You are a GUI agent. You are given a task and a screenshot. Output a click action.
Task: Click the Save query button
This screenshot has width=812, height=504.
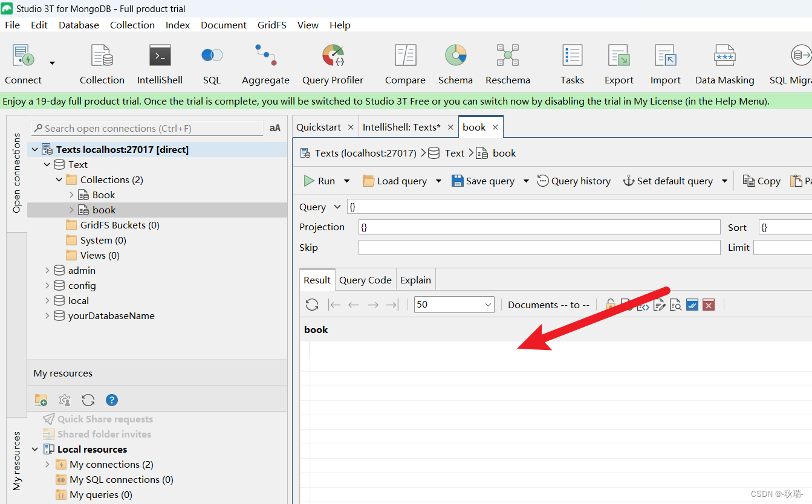pos(483,181)
